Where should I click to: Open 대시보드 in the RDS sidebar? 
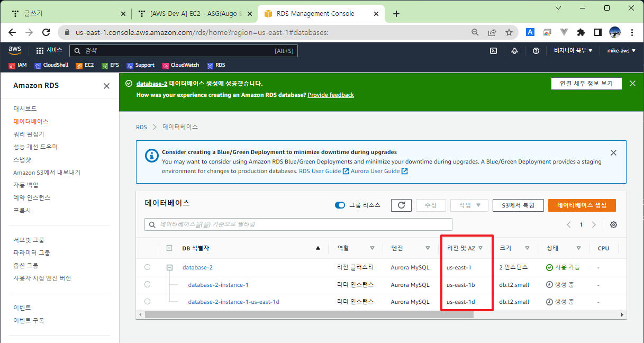tap(25, 109)
